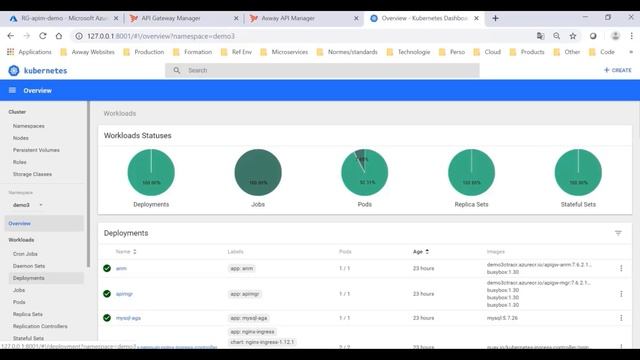Switch to the Axway API Manager tab

click(303, 18)
